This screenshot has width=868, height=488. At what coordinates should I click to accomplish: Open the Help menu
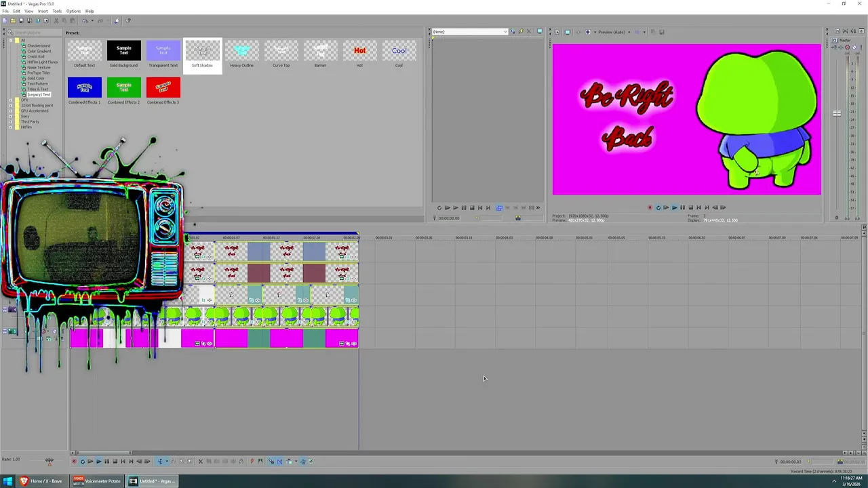click(x=90, y=11)
